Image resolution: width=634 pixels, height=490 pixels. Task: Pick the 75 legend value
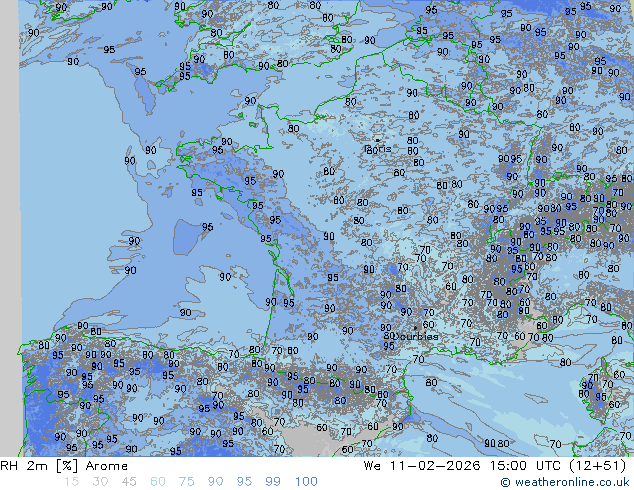point(187,482)
